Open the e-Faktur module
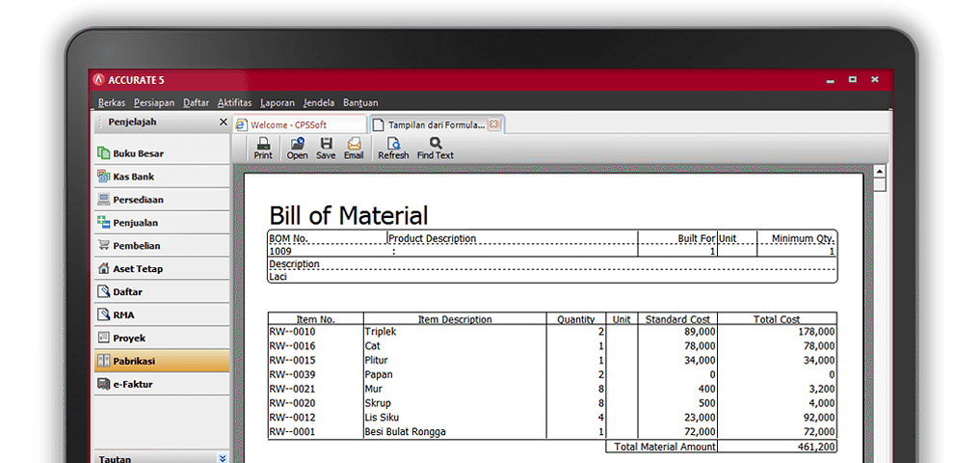The height and width of the screenshot is (463, 980). 132,384
